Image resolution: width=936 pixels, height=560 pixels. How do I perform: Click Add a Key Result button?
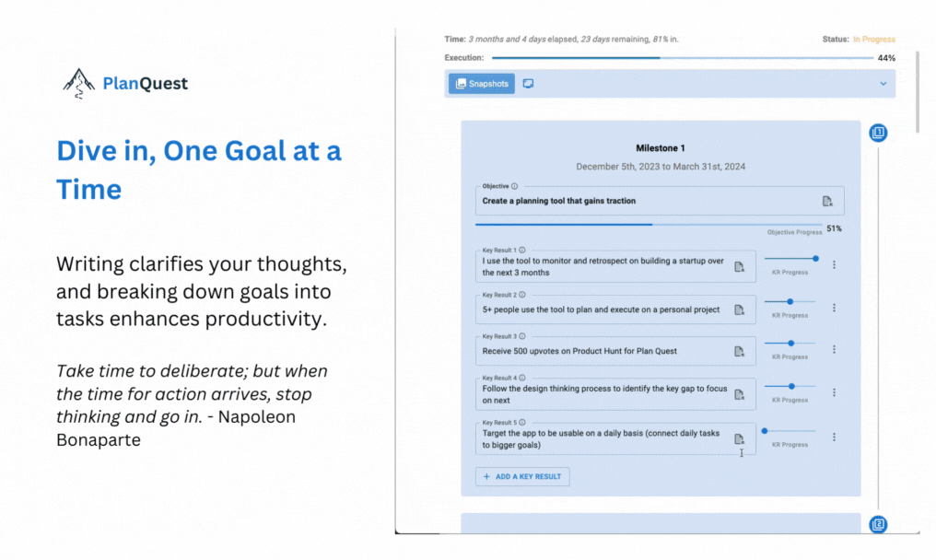pyautogui.click(x=522, y=476)
